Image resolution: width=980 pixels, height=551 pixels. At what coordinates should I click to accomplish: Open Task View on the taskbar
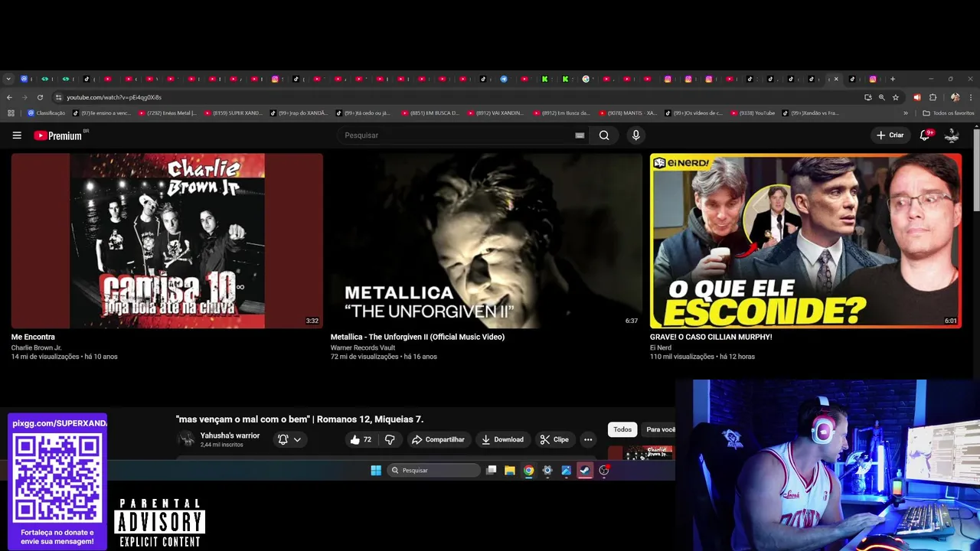coord(492,471)
